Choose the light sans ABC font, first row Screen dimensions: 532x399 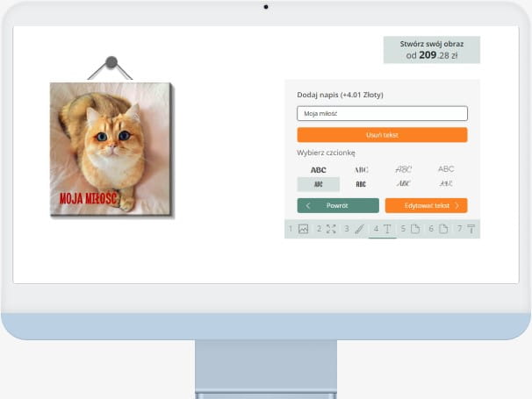click(x=446, y=169)
